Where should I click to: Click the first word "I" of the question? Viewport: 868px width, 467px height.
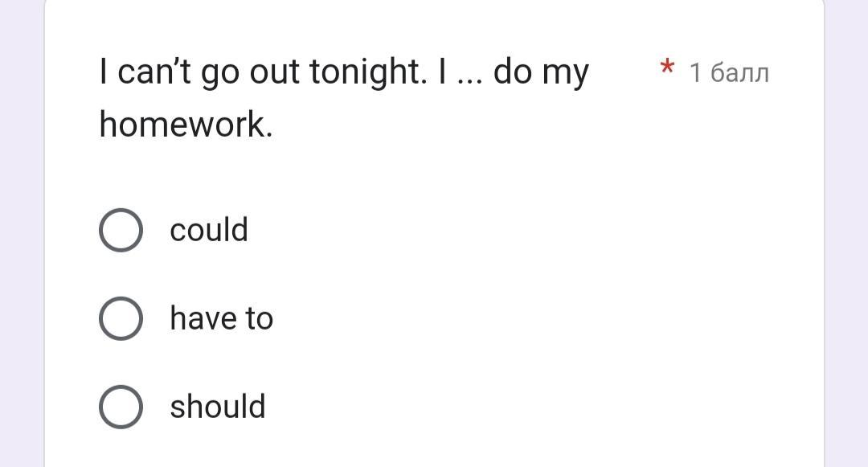click(103, 72)
